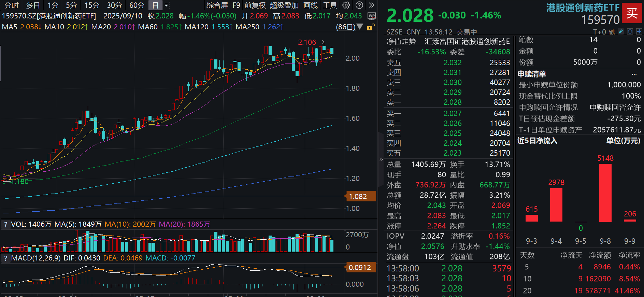
Task: Click the red 买 buy button
Action: (632, 13)
